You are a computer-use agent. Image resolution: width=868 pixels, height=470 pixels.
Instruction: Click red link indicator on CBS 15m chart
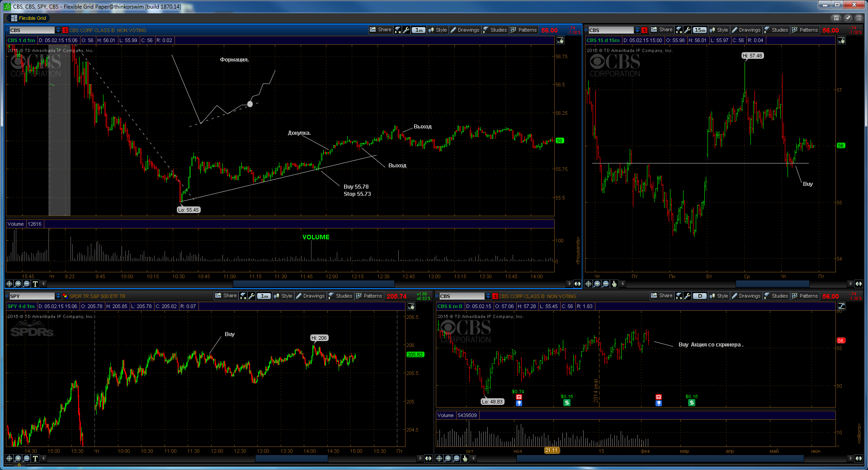pyautogui.click(x=645, y=30)
